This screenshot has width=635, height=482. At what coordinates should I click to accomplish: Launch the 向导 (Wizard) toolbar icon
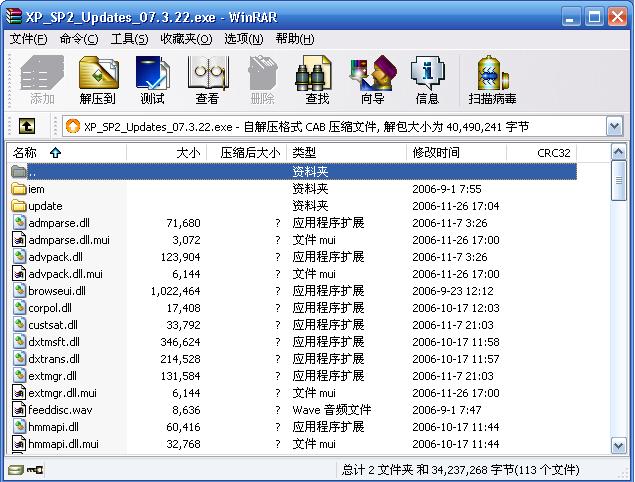(x=373, y=73)
